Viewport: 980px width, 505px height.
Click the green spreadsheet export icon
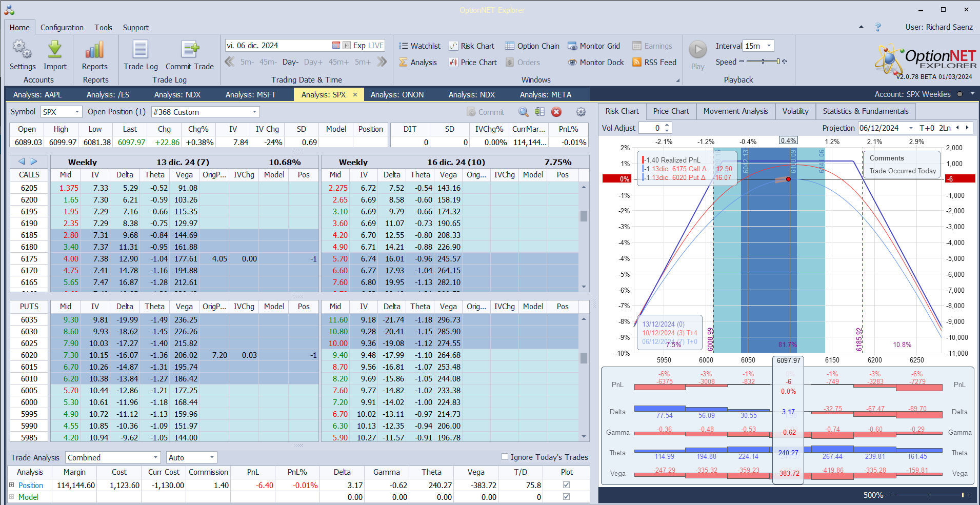(539, 112)
